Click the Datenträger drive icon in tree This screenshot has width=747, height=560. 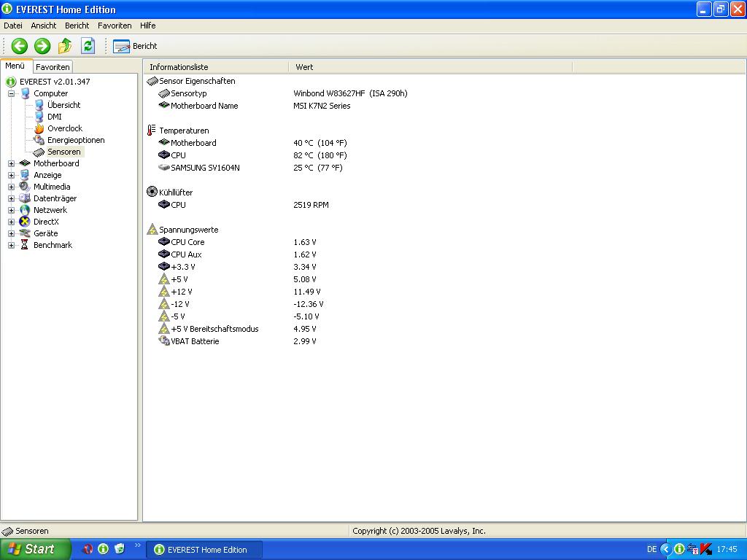25,198
